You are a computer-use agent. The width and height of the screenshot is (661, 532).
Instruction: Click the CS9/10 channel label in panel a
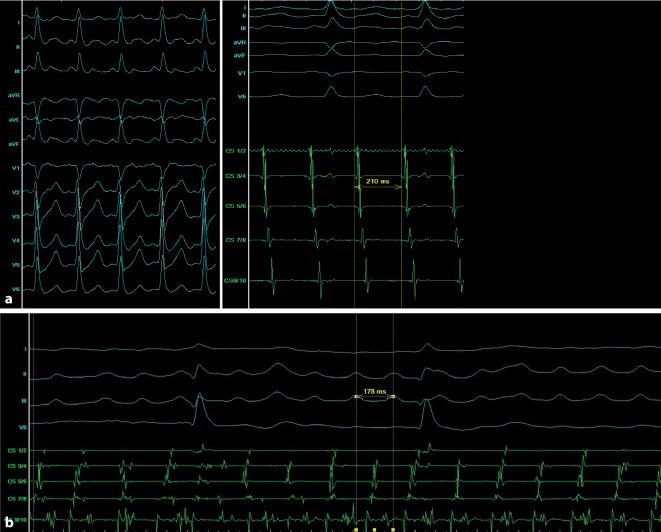tap(238, 281)
